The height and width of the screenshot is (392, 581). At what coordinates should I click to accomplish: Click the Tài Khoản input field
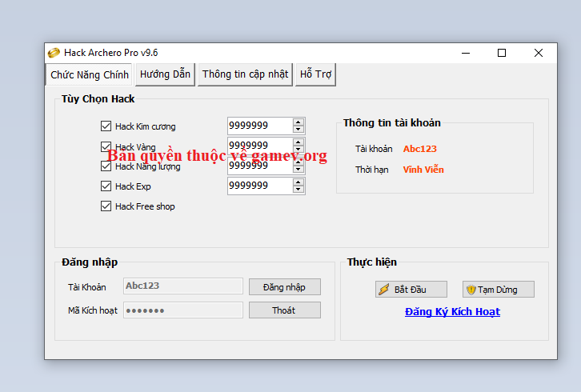click(x=183, y=286)
